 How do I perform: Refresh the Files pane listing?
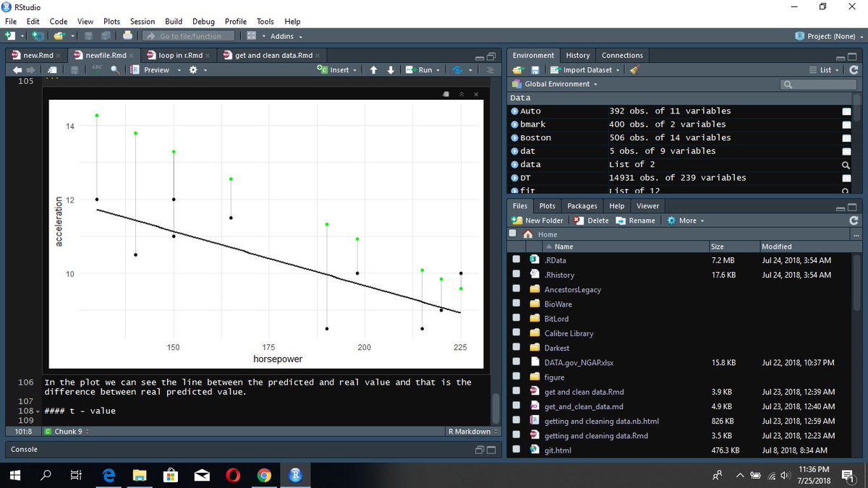point(854,221)
